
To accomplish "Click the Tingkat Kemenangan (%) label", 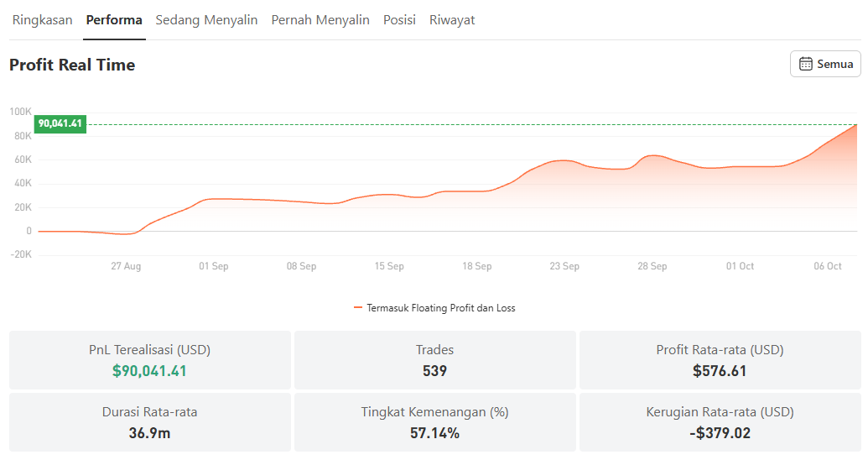I will point(434,412).
